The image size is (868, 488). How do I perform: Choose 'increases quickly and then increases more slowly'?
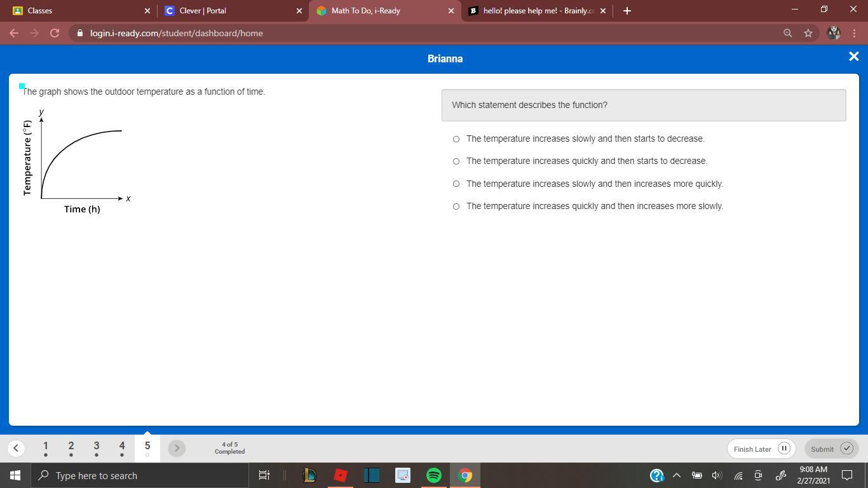(x=456, y=207)
